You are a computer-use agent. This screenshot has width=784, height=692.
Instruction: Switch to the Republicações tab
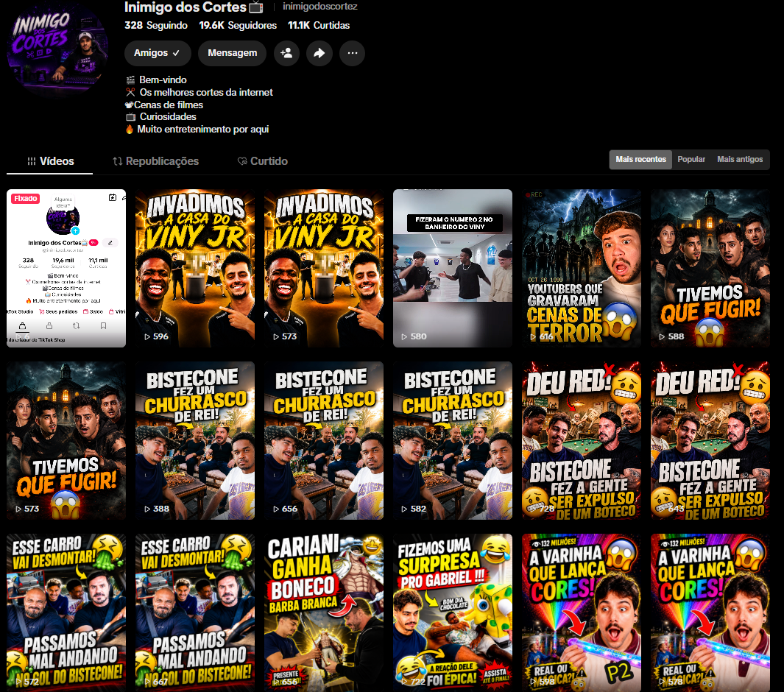pyautogui.click(x=156, y=161)
